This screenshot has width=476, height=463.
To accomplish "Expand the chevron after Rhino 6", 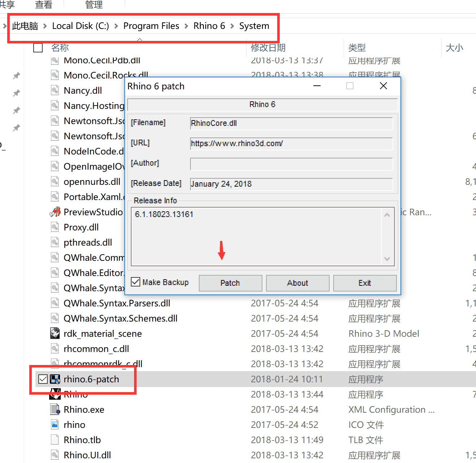I will pyautogui.click(x=232, y=26).
